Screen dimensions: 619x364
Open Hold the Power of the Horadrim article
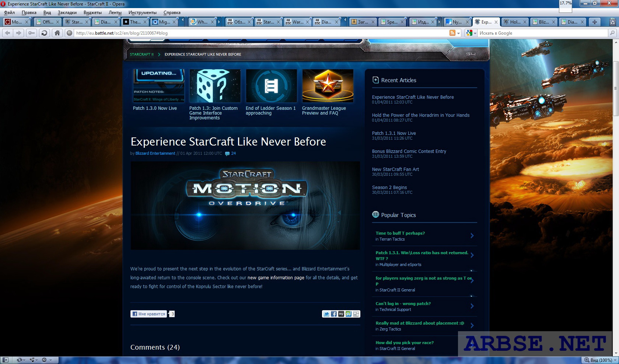pyautogui.click(x=421, y=115)
